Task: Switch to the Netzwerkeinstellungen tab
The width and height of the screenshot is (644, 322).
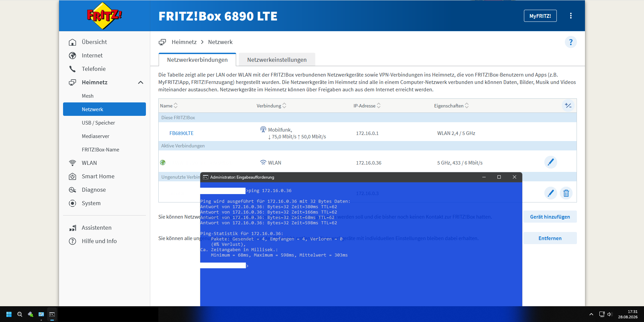Action: point(277,59)
